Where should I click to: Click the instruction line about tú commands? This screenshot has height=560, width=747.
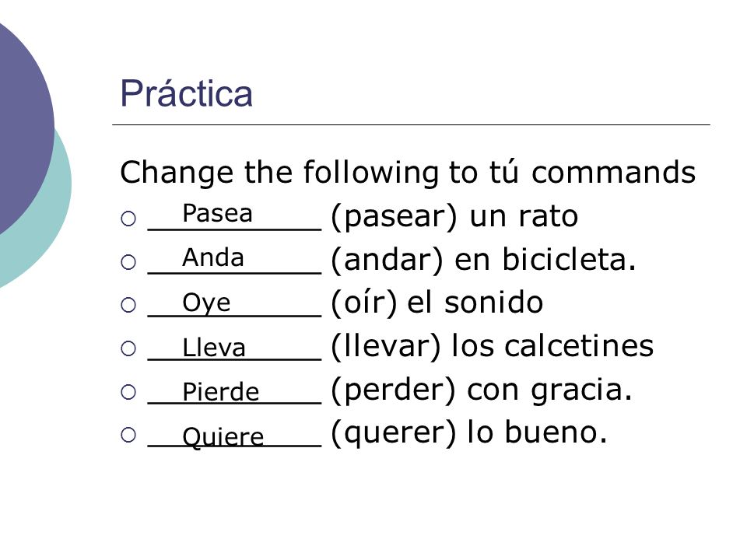click(408, 172)
